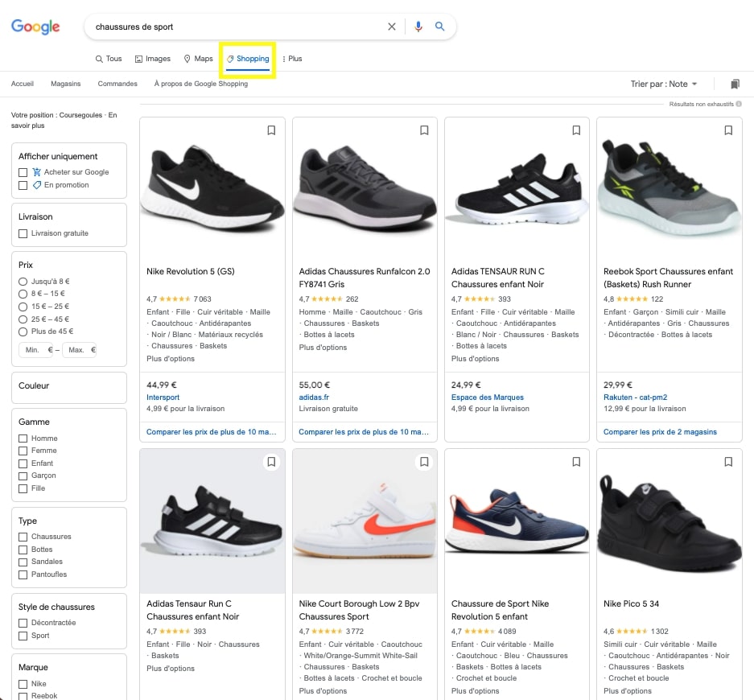Save the Reebok Rush Runner product

tap(728, 130)
